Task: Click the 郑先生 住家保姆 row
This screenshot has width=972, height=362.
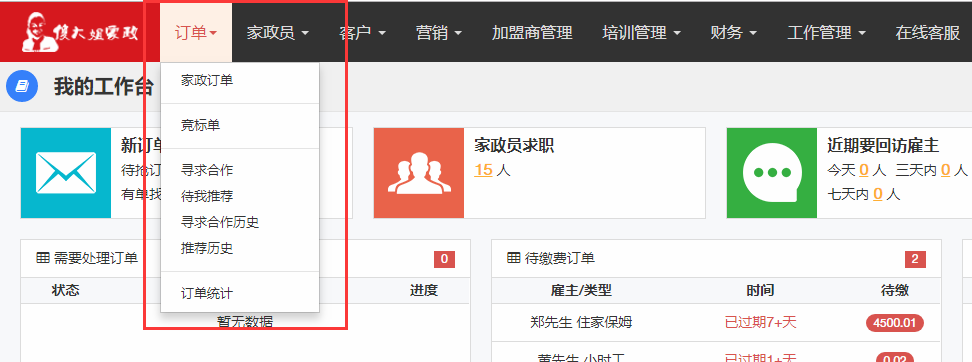Action: pos(716,322)
